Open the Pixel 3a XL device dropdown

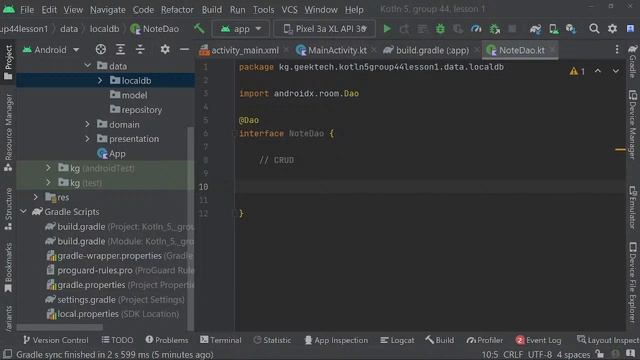coord(324,29)
